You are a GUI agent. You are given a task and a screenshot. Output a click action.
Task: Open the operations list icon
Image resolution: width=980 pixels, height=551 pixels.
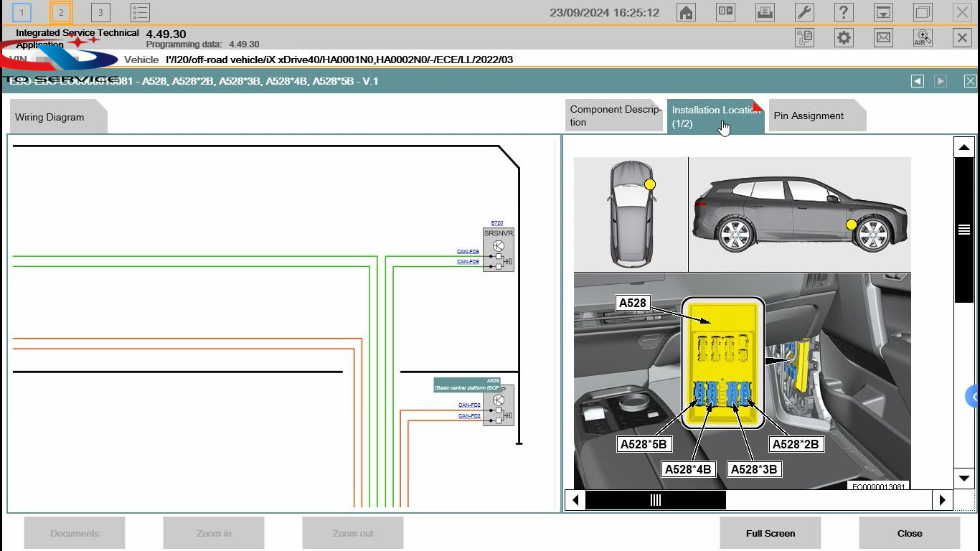point(140,12)
